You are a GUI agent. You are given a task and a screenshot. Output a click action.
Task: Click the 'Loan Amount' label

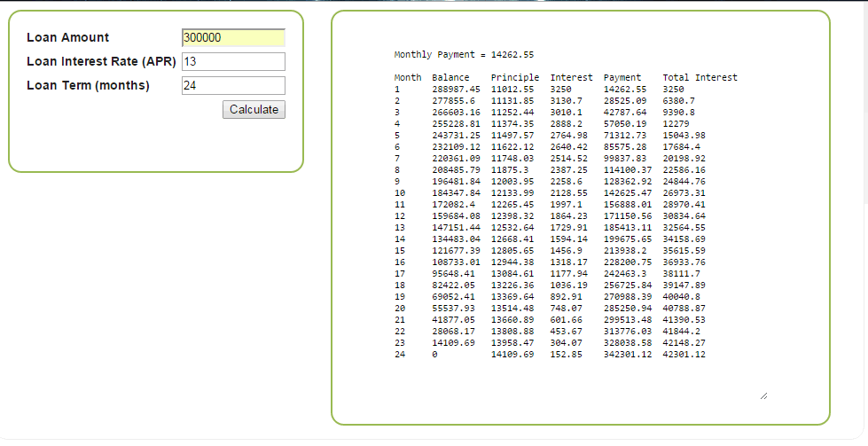[68, 37]
